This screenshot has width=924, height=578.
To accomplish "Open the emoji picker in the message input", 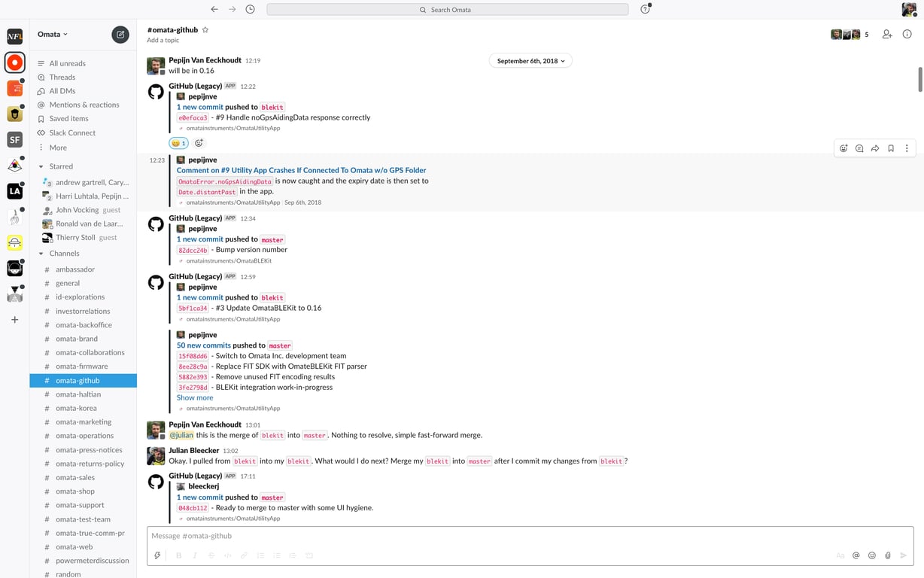I will pos(871,555).
